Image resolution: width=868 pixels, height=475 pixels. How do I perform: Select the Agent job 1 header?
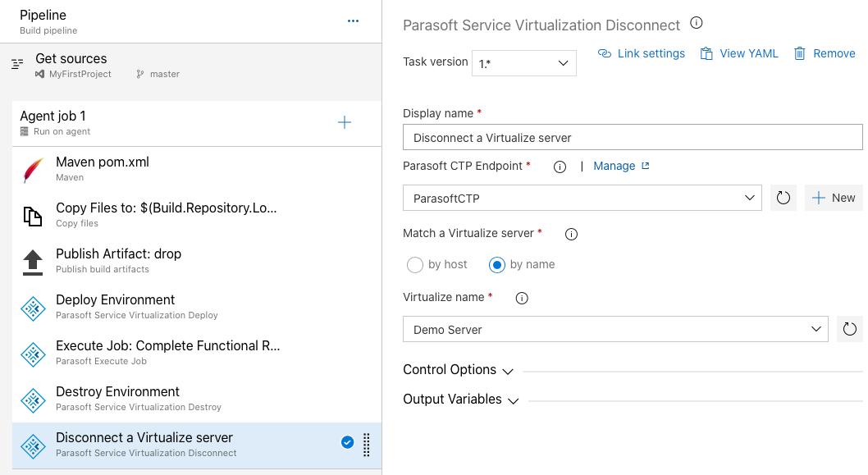(x=197, y=123)
